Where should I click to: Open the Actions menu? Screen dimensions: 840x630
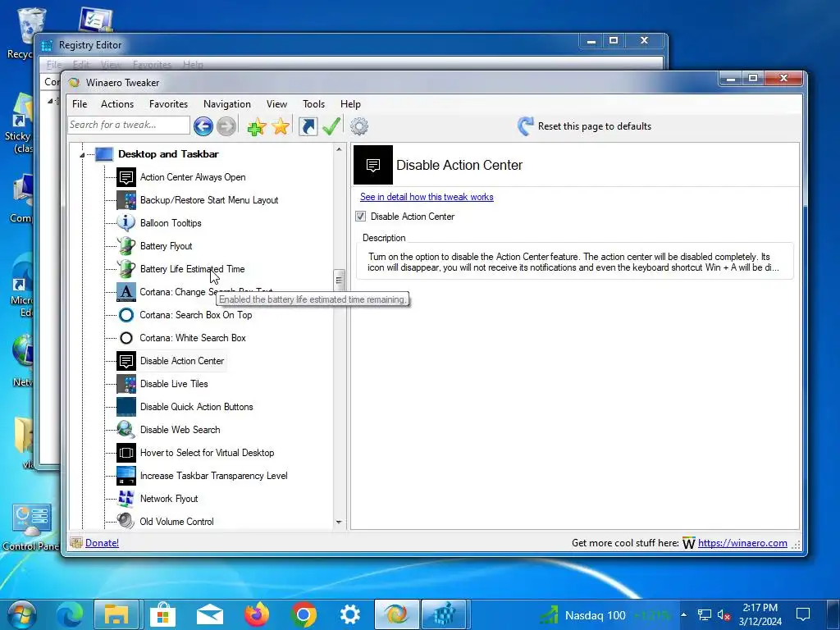pyautogui.click(x=117, y=104)
